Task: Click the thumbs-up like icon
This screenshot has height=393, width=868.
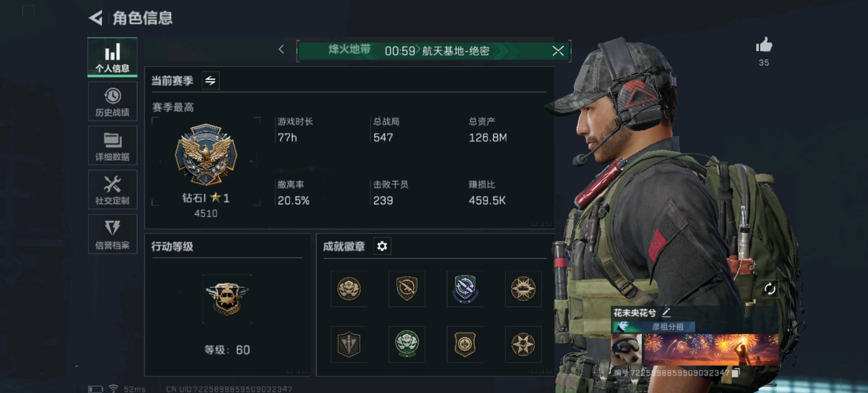Action: point(764,45)
